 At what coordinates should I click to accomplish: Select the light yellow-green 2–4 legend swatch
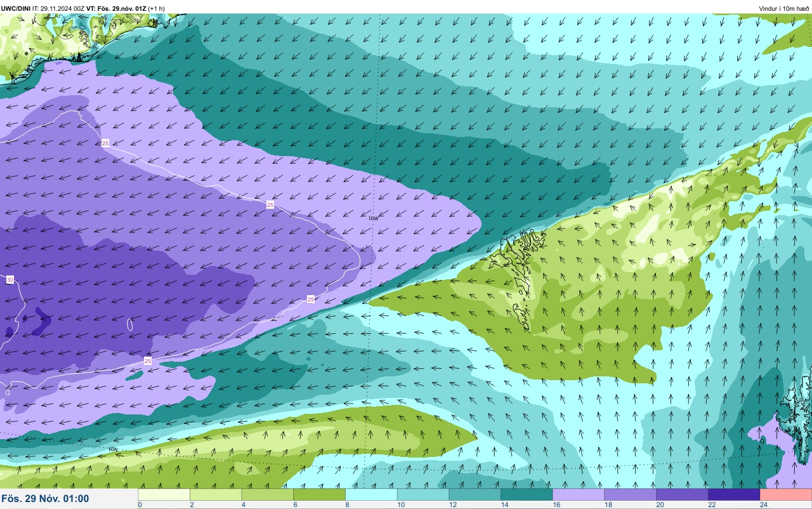tap(216, 494)
